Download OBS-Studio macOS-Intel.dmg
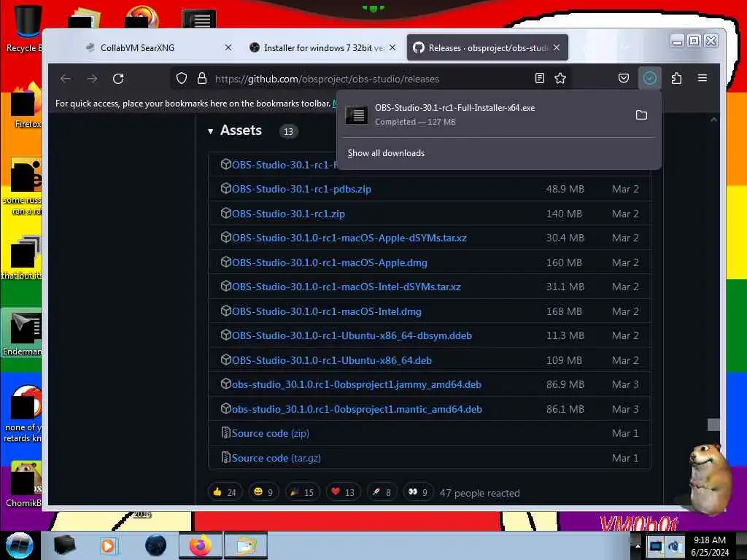 [x=326, y=312]
